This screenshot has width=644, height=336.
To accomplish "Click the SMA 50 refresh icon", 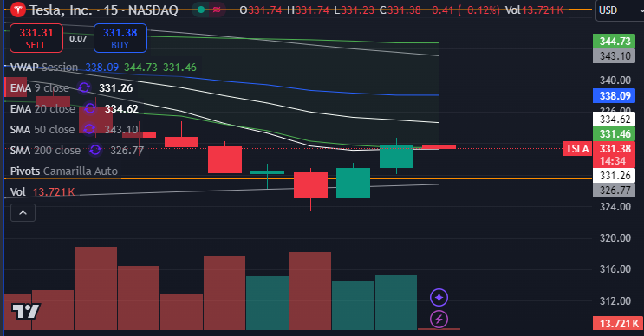I will pyautogui.click(x=89, y=130).
